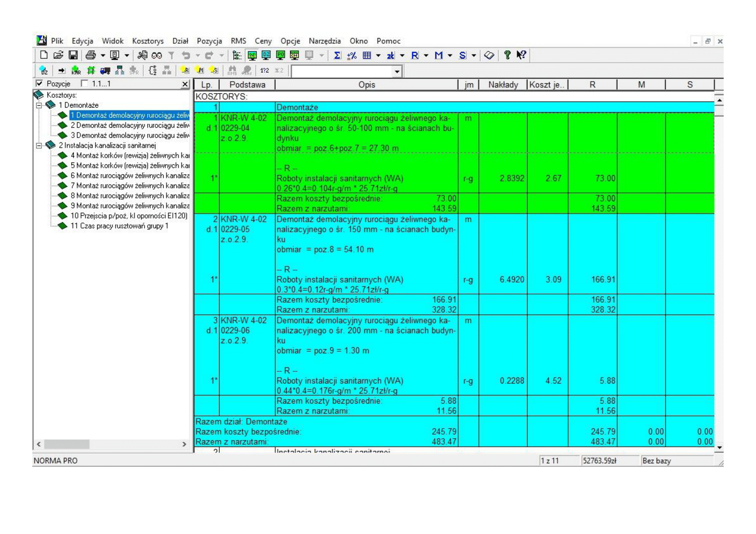Click the scissors cut icon

coord(142,55)
